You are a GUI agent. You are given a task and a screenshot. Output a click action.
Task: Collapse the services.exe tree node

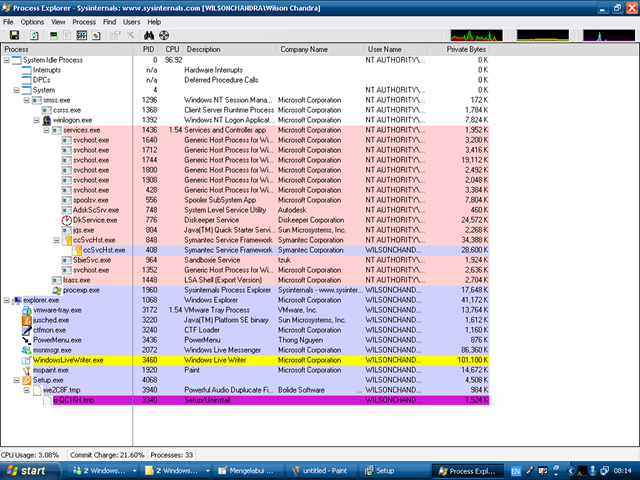(46, 130)
